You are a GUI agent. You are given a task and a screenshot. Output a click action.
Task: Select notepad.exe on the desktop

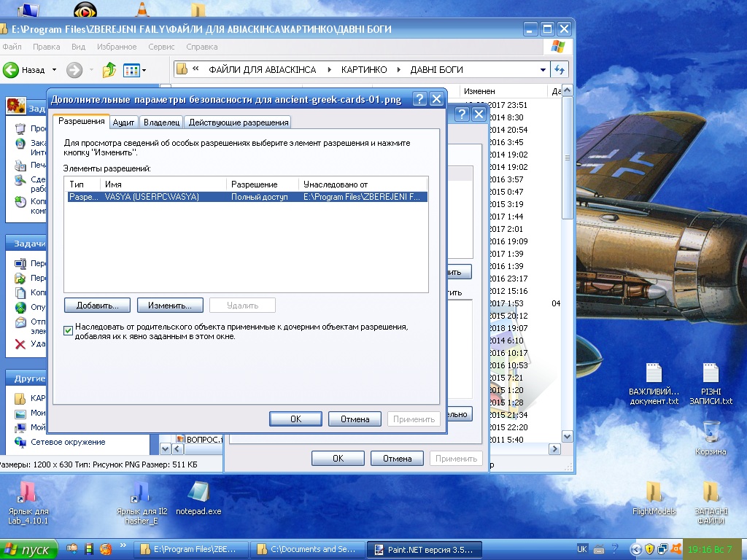click(198, 498)
